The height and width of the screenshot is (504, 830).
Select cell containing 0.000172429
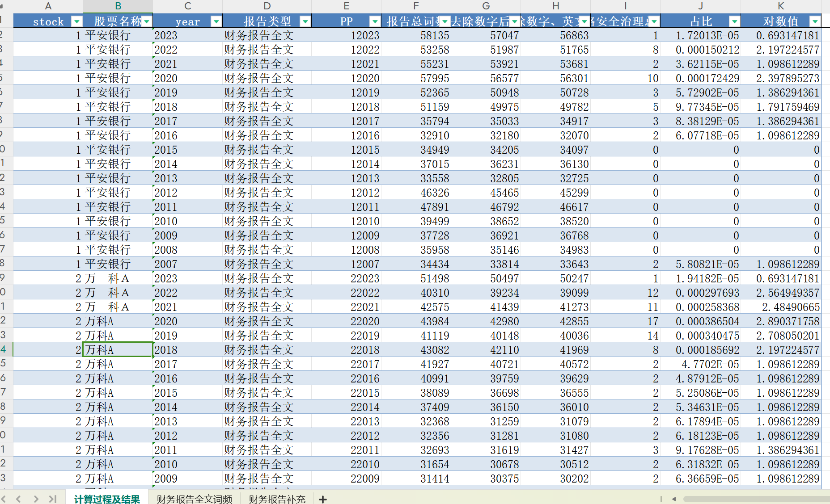click(701, 78)
